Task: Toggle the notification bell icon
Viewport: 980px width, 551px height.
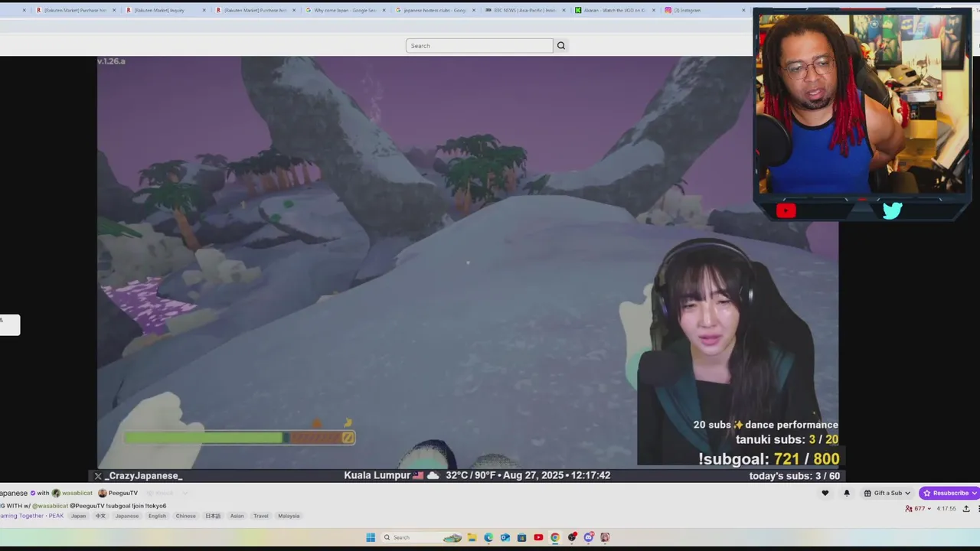Action: click(847, 494)
